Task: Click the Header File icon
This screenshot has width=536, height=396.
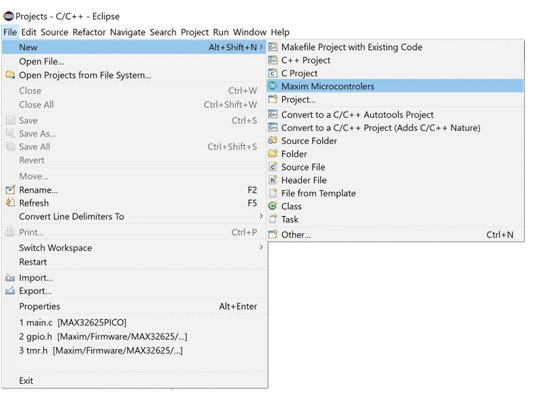Action: pyautogui.click(x=272, y=180)
